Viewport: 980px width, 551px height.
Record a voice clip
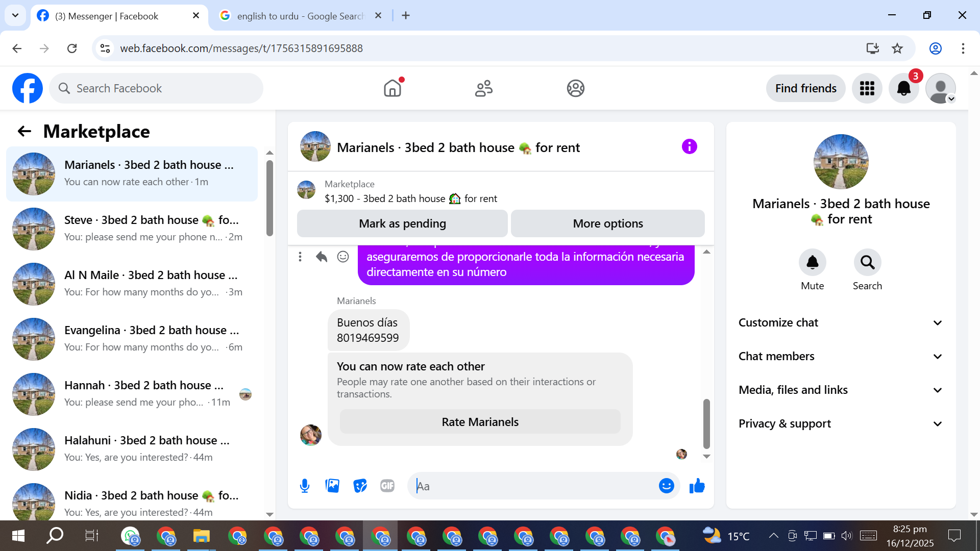(305, 486)
